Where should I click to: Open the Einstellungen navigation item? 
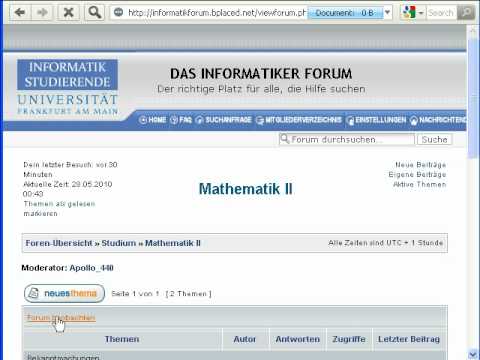381,120
